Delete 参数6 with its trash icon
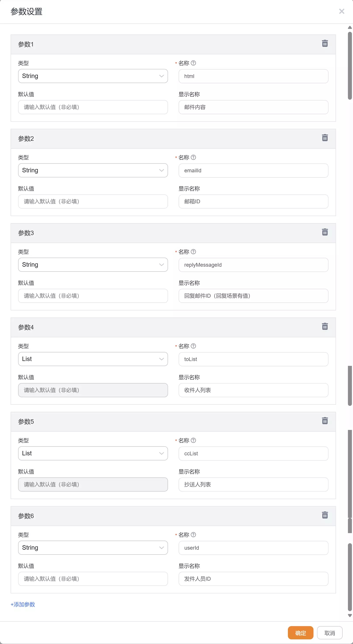This screenshot has height=644, width=353. tap(325, 515)
